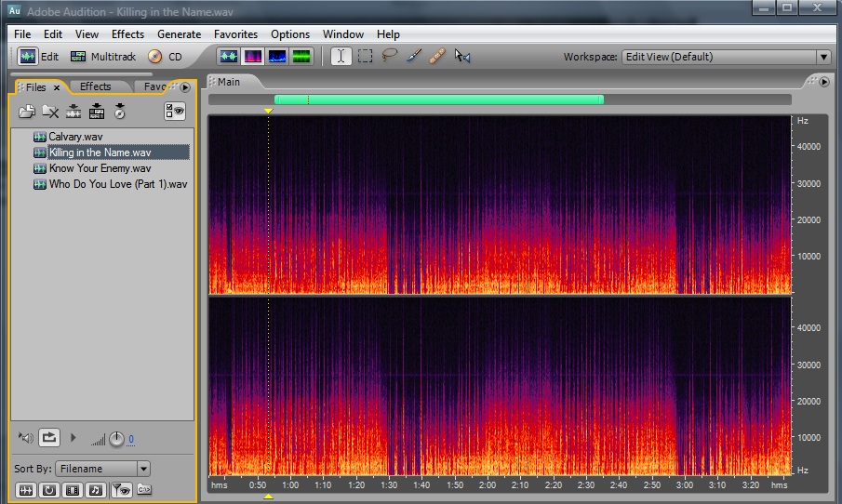Screen dimensions: 842x504
Task: Open the Main panel options menu
Action: tap(824, 82)
